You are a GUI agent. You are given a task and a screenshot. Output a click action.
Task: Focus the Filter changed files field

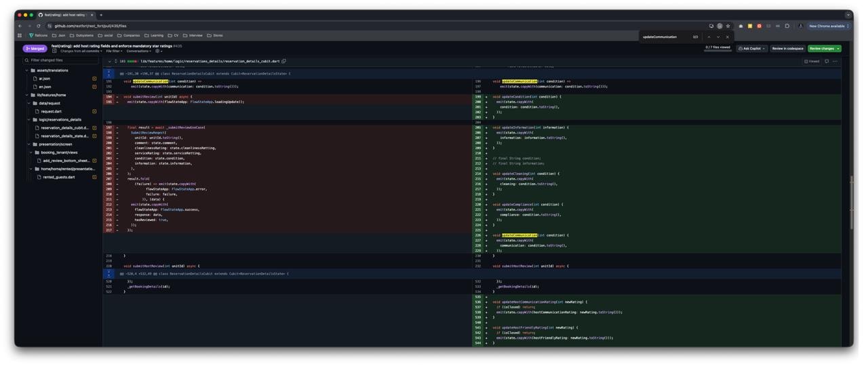(x=61, y=60)
